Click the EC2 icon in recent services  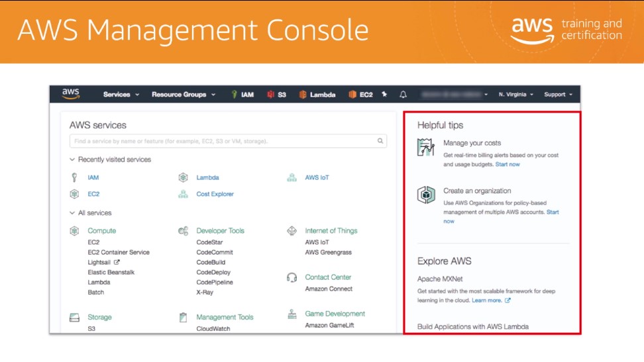74,194
